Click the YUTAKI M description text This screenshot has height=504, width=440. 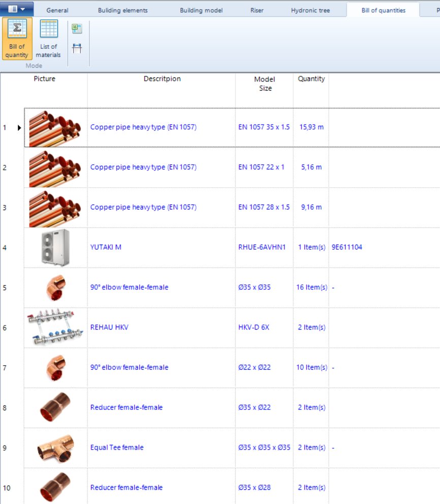[107, 247]
